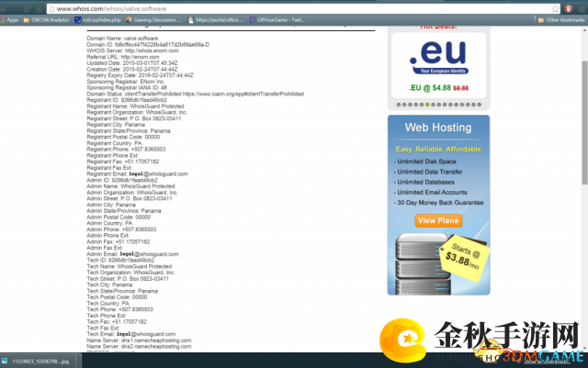Image resolution: width=588 pixels, height=368 pixels.
Task: Go back using the browser back arrow
Action: point(4,8)
